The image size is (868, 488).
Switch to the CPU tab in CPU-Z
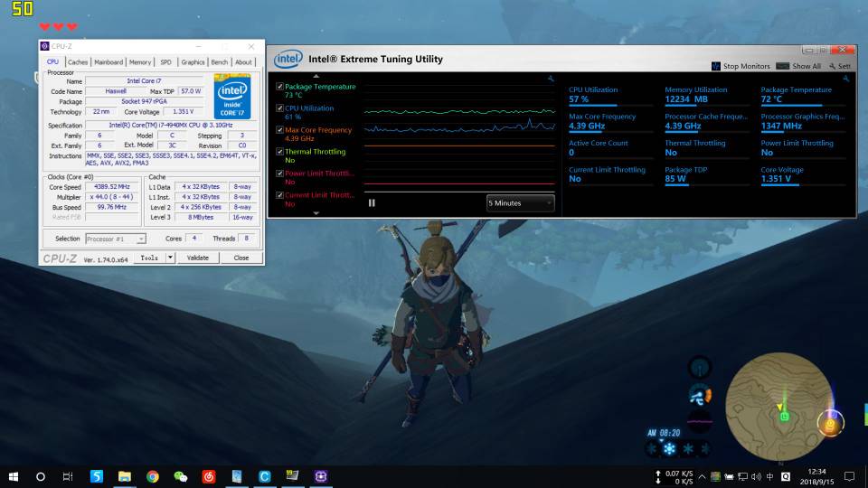pos(52,62)
